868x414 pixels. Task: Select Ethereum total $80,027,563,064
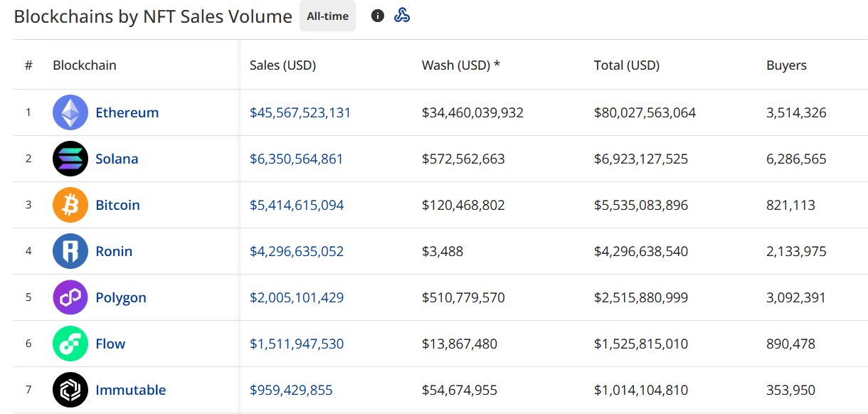645,112
